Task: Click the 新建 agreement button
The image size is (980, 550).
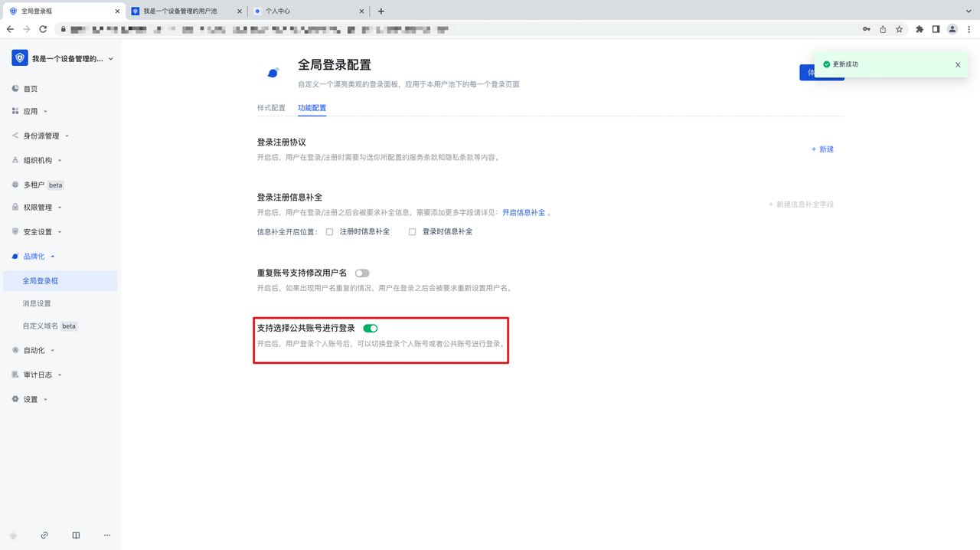Action: point(822,149)
